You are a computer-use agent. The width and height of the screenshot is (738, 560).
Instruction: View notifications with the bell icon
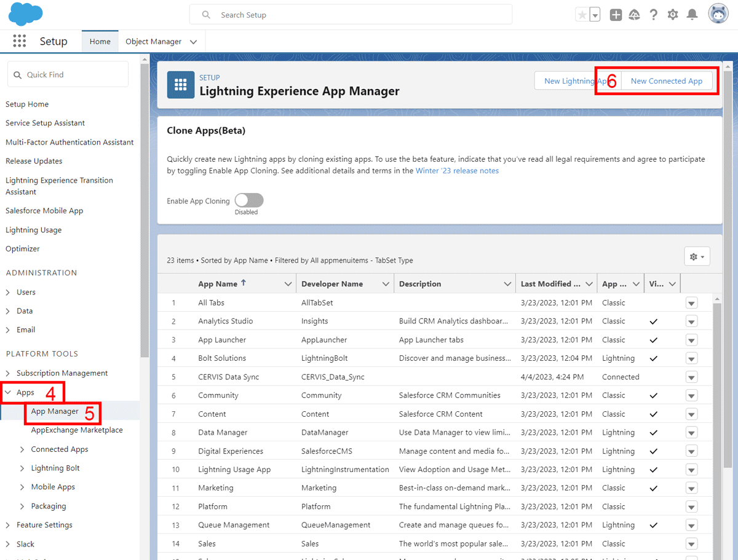click(x=692, y=14)
